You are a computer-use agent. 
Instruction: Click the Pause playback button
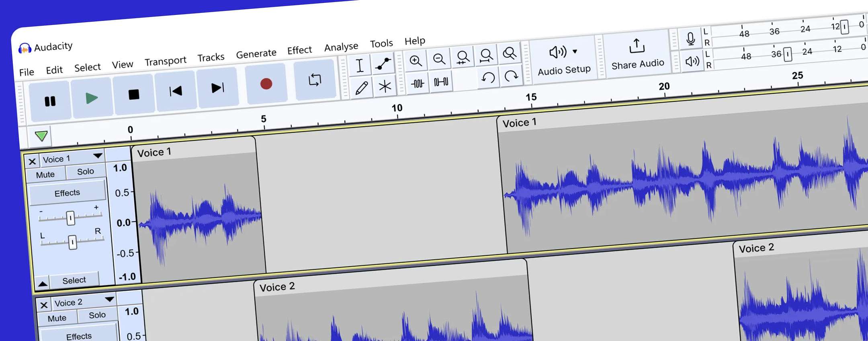50,101
